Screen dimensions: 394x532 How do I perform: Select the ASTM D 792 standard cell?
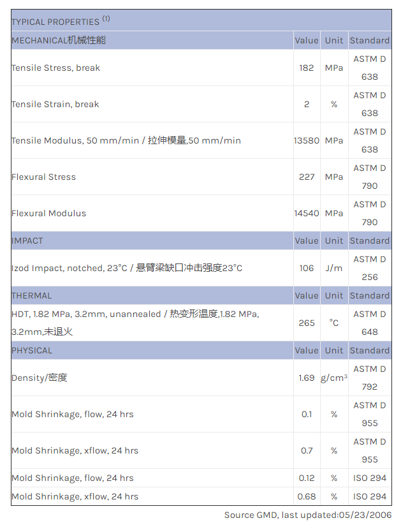click(370, 378)
